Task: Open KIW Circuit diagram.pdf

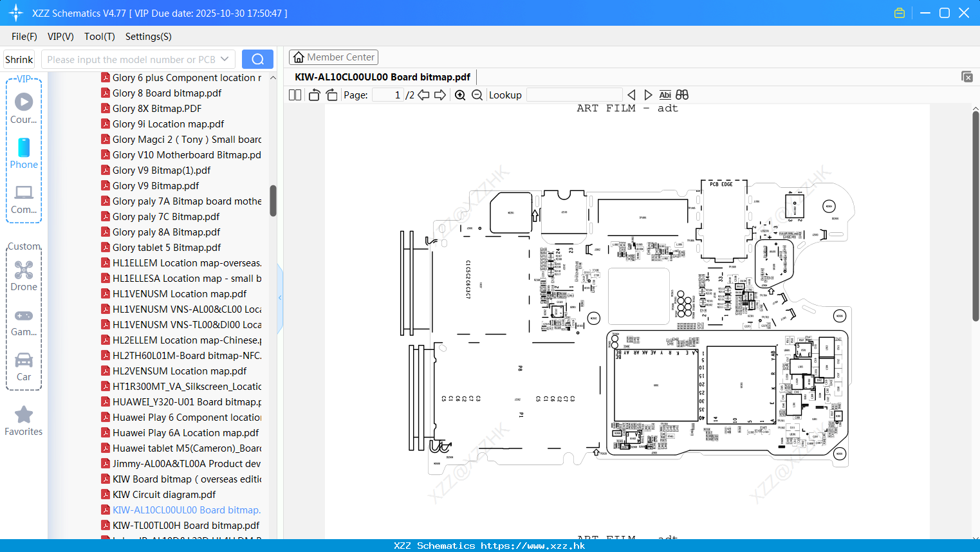Action: tap(158, 494)
